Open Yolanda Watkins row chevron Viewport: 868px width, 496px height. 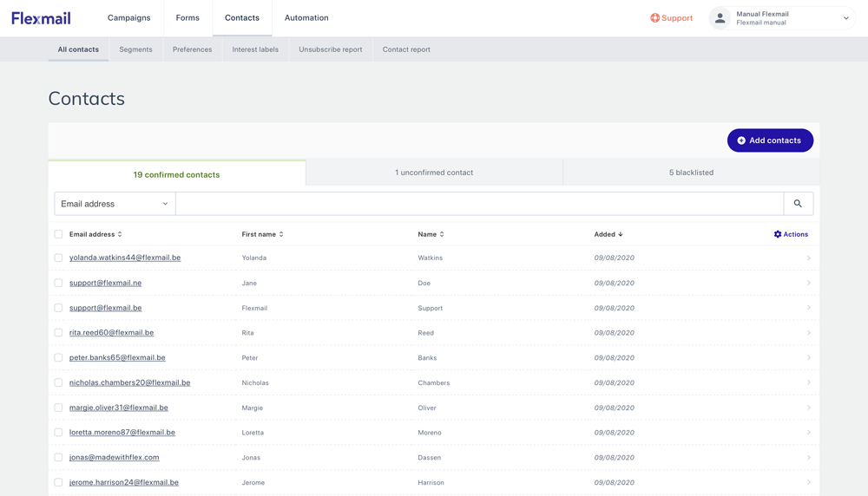[x=808, y=258]
